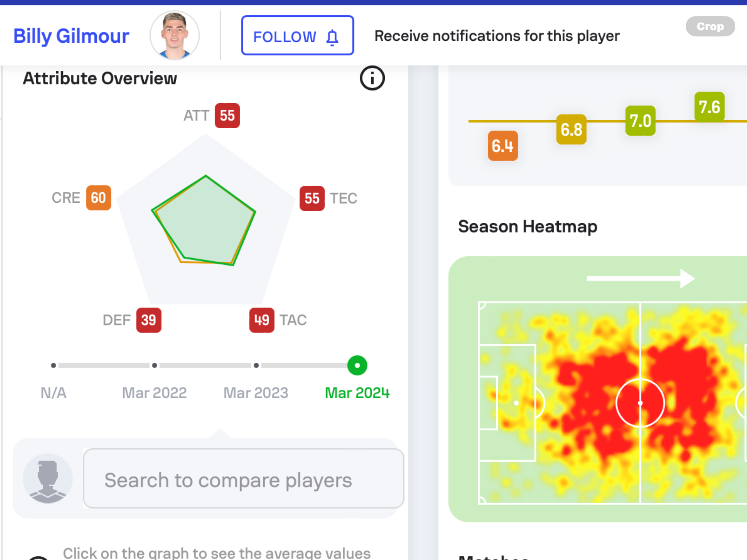
Task: Select the Mar 2023 timeline point
Action: click(256, 365)
